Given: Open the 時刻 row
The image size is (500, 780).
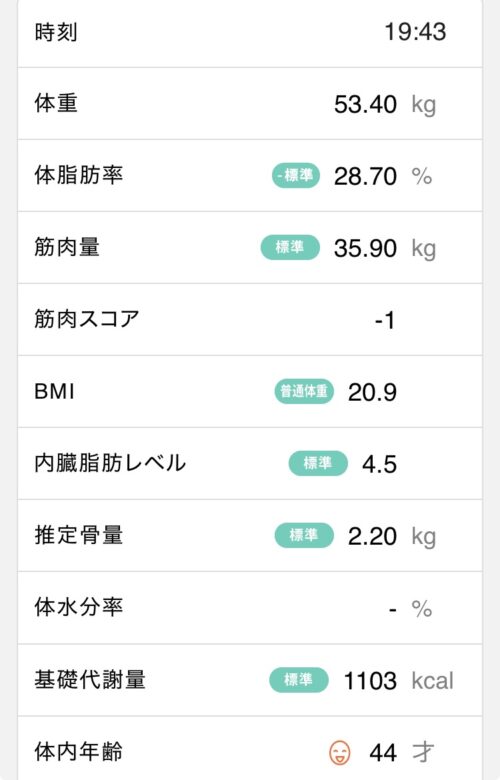Looking at the screenshot, I should click(250, 32).
